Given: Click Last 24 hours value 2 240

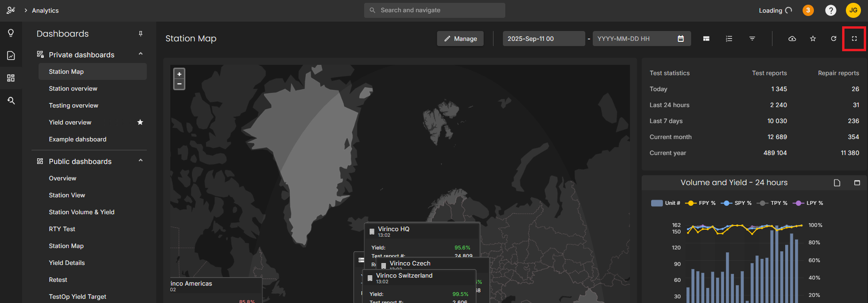Looking at the screenshot, I should [779, 105].
